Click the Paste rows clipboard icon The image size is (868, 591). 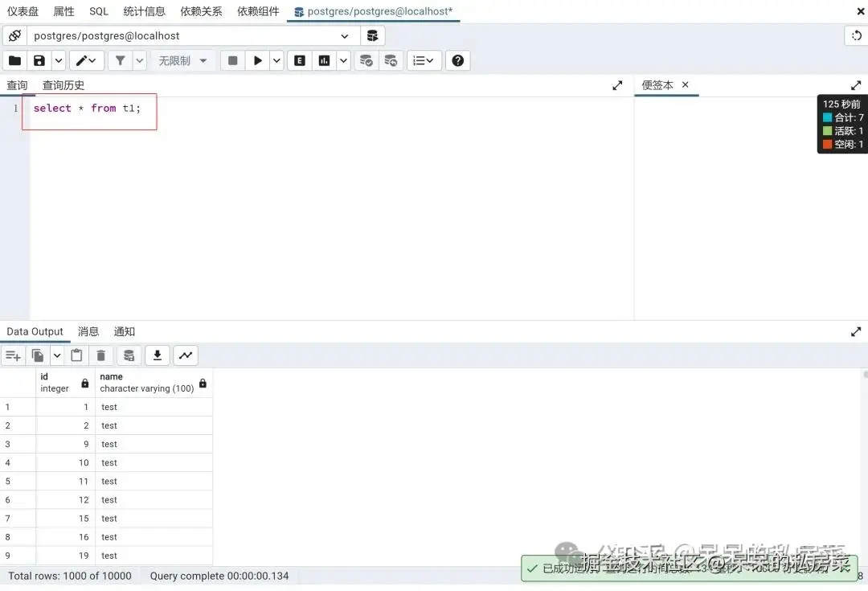point(76,355)
